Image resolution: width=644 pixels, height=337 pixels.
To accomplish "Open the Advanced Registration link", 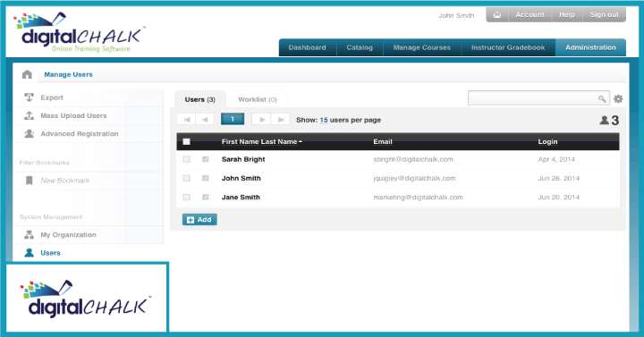I will click(80, 134).
